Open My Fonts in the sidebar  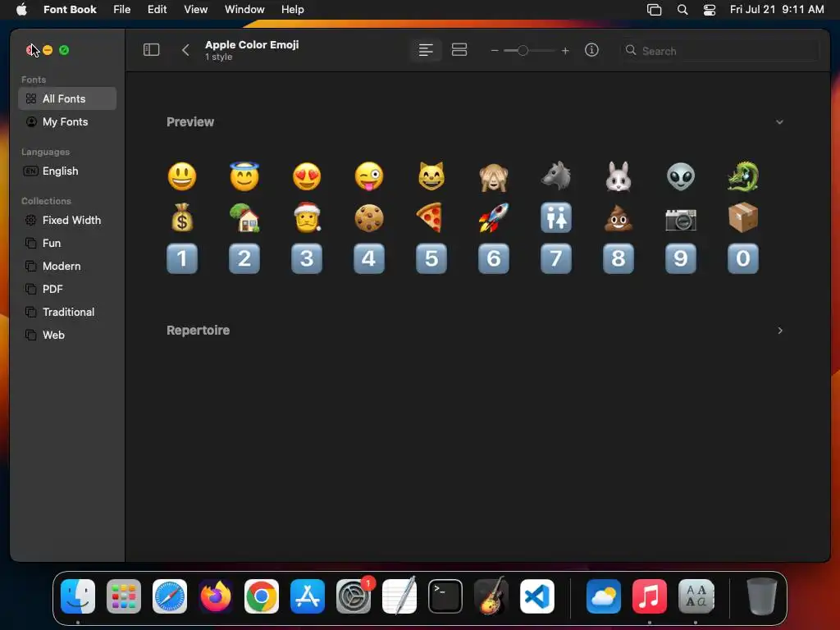tap(67, 121)
